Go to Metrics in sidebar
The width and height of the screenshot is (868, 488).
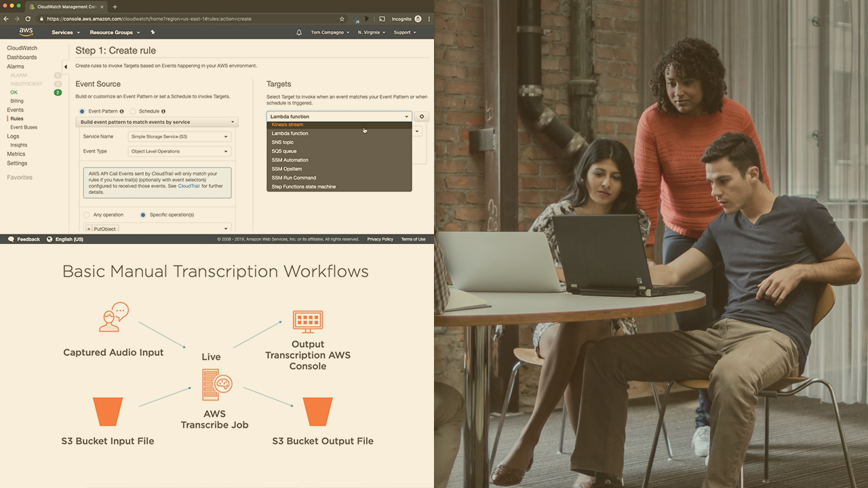(x=16, y=154)
